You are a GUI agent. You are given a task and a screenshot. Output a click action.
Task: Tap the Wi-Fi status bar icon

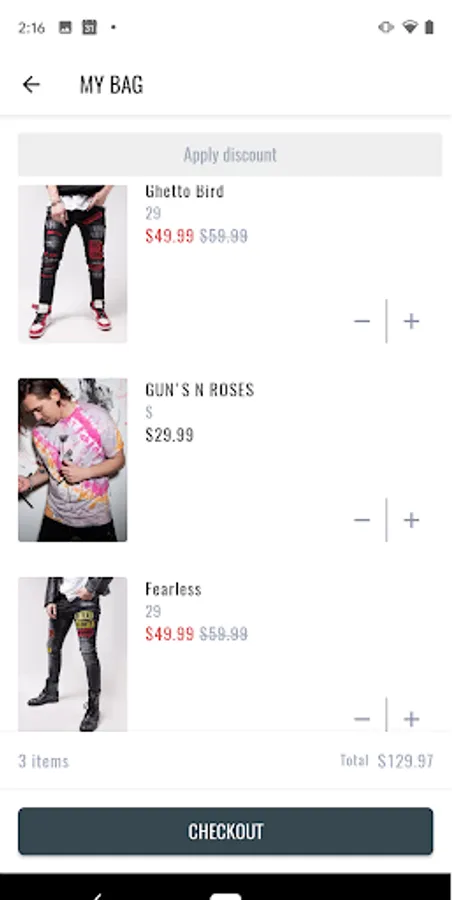click(x=409, y=27)
